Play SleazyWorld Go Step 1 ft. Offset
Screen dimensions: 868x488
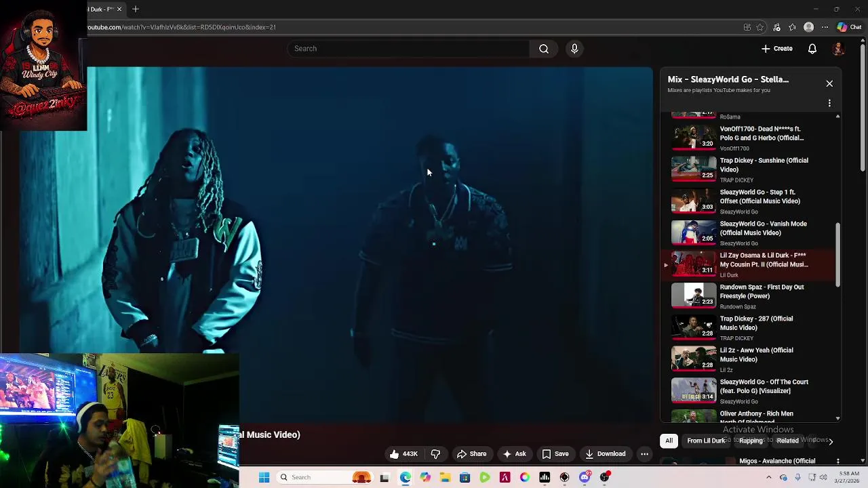749,201
